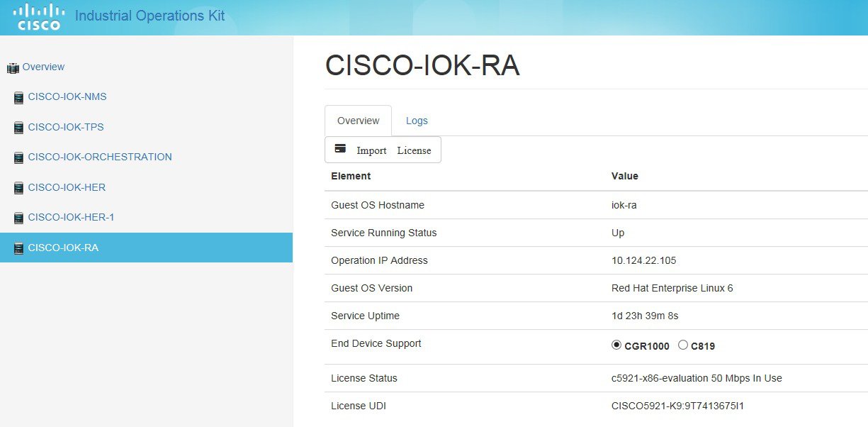Screen dimensions: 868x427
Task: Click the server icon beside CISCO-IOK-RA
Action: (18, 249)
